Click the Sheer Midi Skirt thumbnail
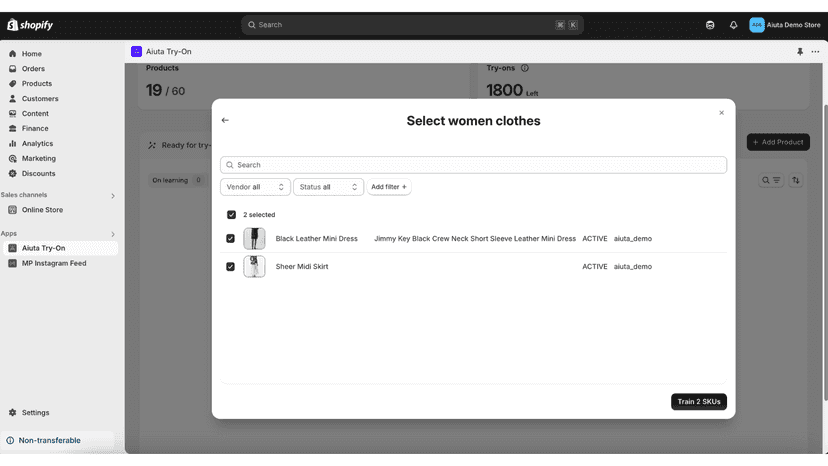 [x=254, y=267]
